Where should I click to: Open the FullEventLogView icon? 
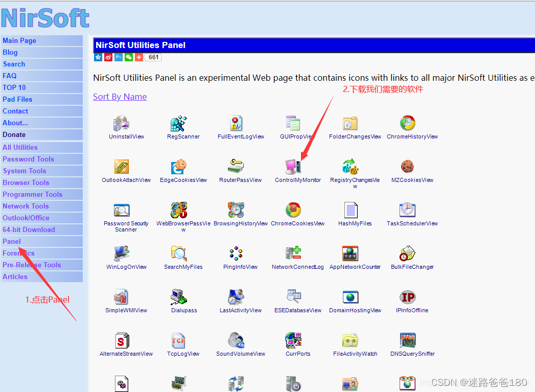pos(236,123)
